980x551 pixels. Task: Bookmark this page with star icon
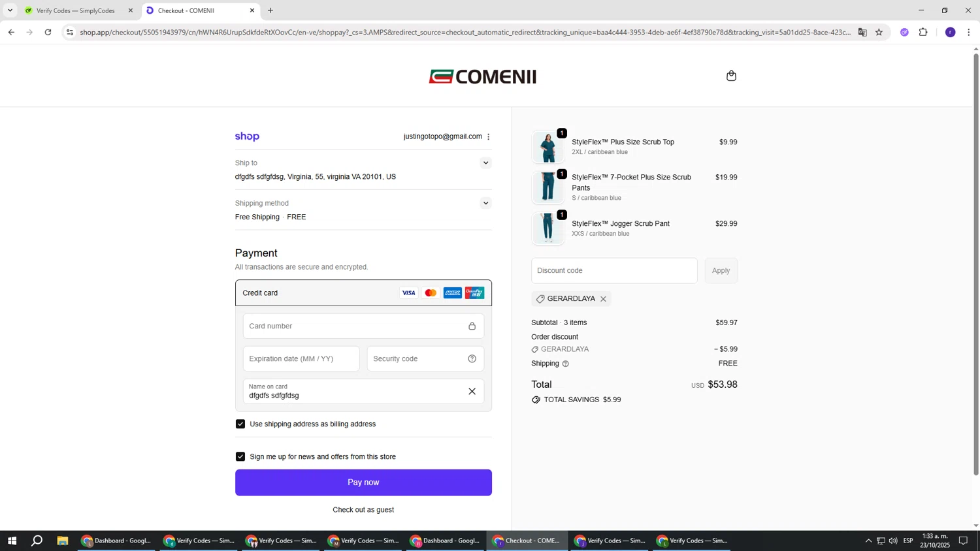(x=879, y=32)
